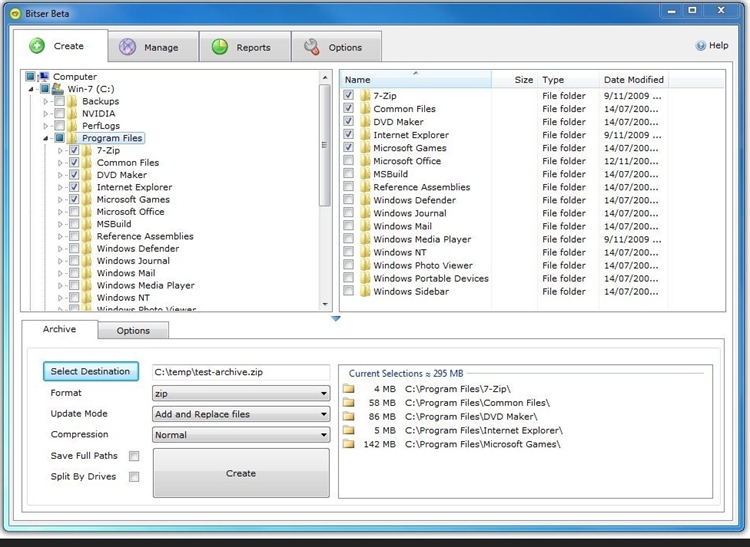Open the Format dropdown set to zip
Screen dimensions: 750x547
pos(240,394)
